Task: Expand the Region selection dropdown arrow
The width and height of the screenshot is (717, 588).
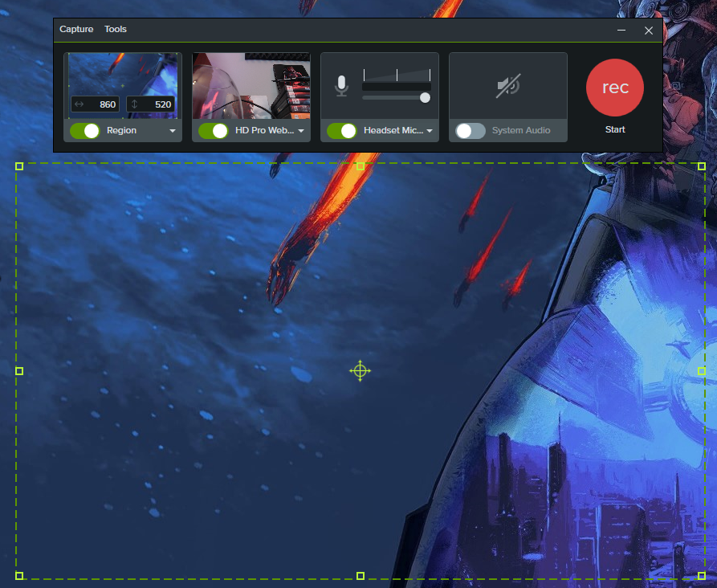Action: coord(173,131)
